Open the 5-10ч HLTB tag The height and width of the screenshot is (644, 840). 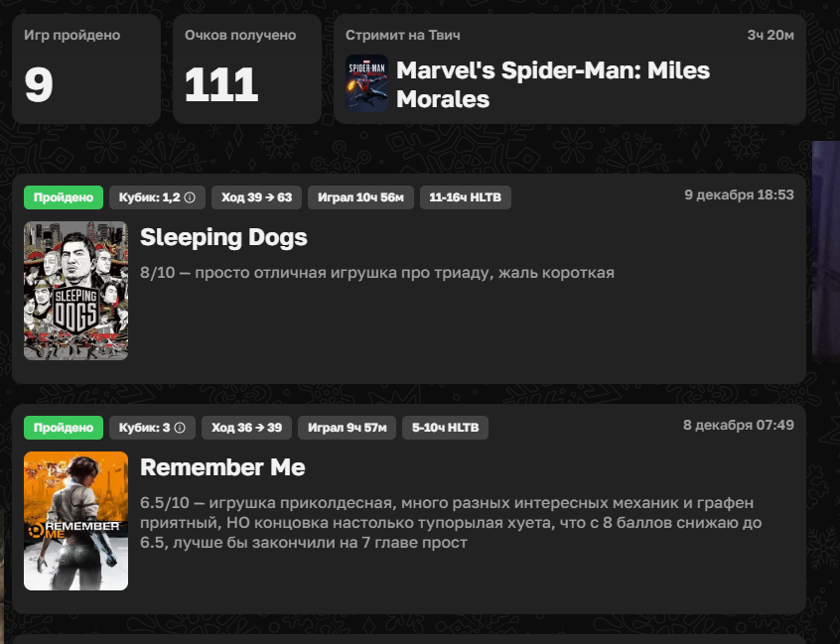tap(445, 428)
